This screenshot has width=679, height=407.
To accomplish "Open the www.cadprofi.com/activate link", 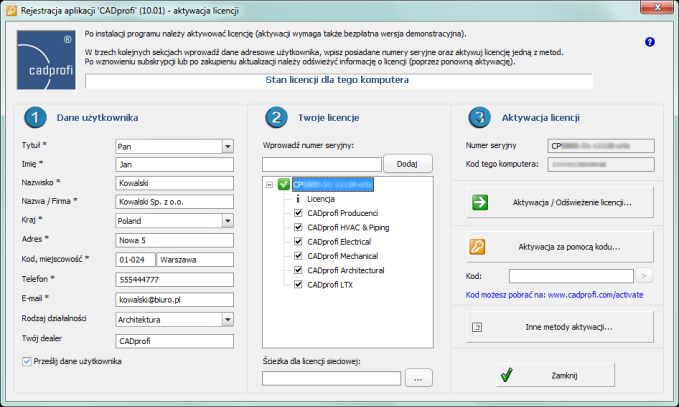I will pos(595,295).
